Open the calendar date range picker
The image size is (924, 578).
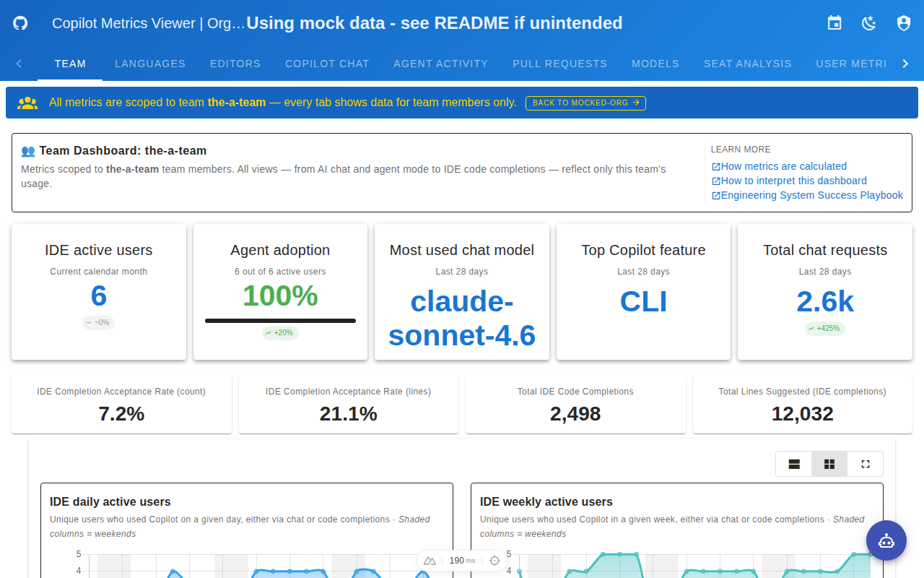(x=834, y=23)
